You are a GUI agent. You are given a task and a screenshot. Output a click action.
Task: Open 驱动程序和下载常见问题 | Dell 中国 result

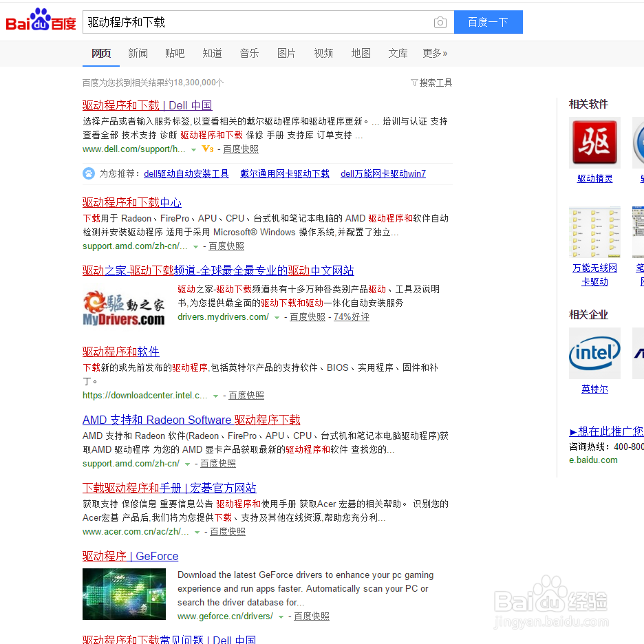tap(169, 639)
